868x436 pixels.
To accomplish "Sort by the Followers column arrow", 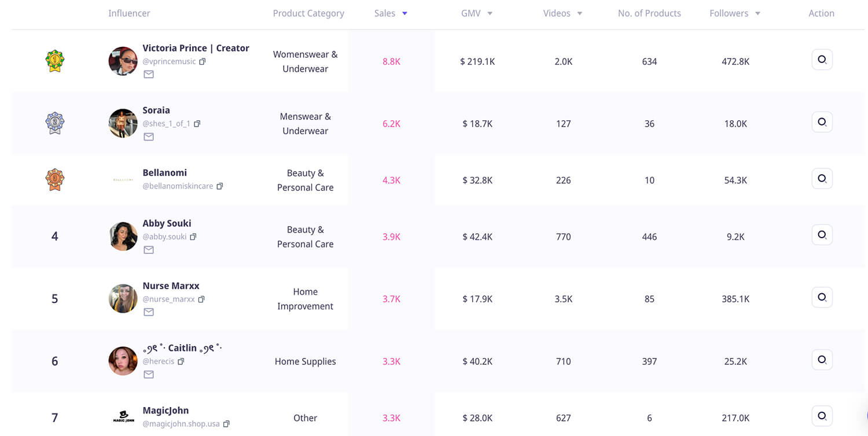I will coord(757,13).
